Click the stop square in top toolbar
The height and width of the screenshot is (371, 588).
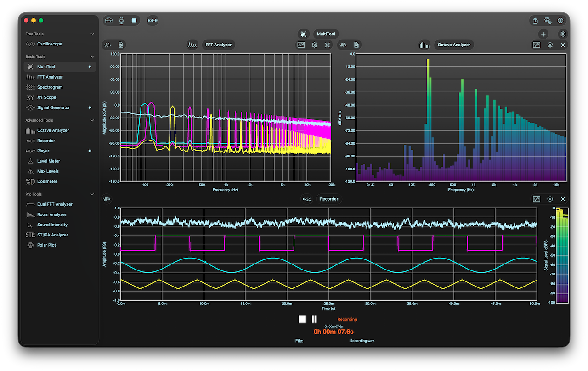click(x=134, y=21)
